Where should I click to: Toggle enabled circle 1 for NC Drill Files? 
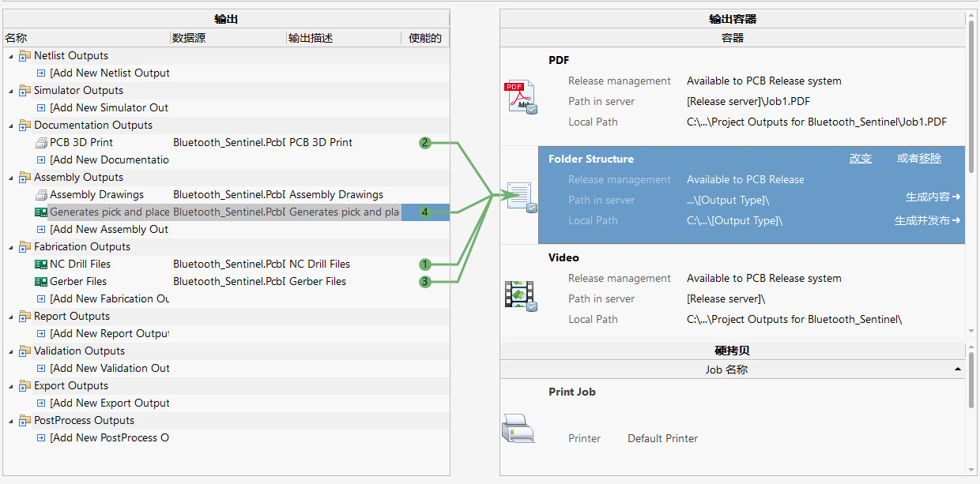425,265
